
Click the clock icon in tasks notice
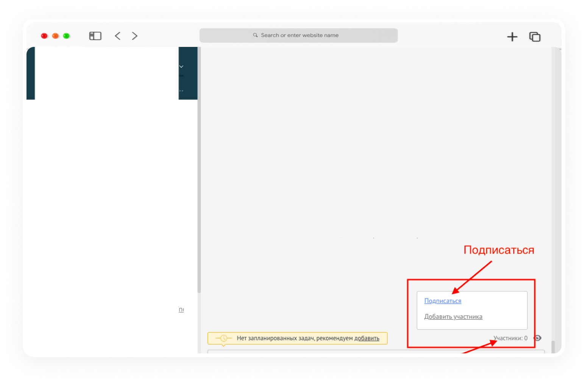[224, 338]
